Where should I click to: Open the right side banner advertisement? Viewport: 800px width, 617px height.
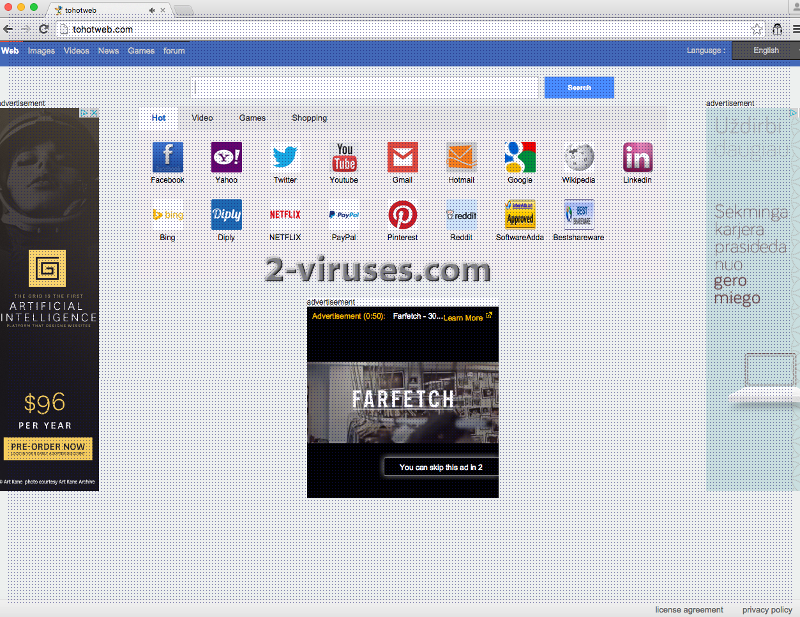pos(753,300)
